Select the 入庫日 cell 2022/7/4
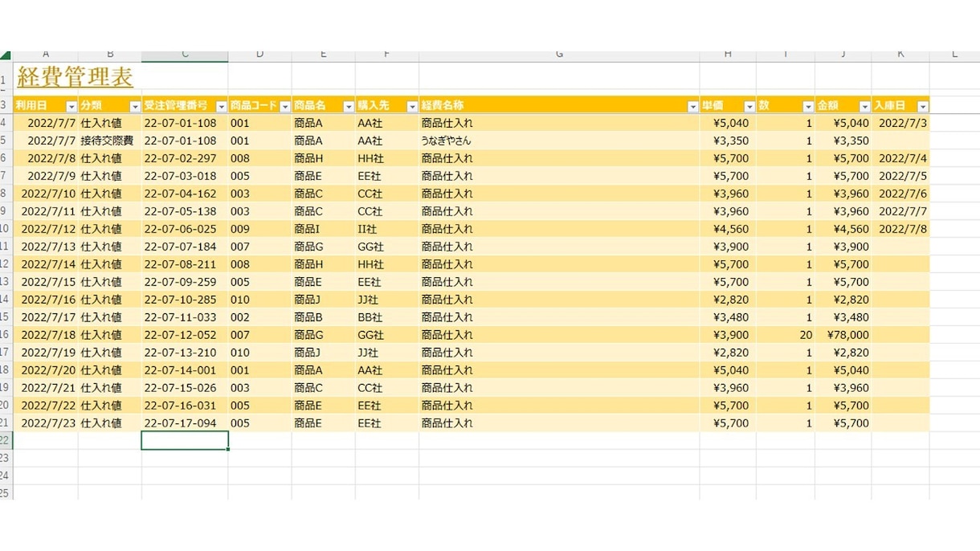Image resolution: width=980 pixels, height=551 pixels. [900, 158]
